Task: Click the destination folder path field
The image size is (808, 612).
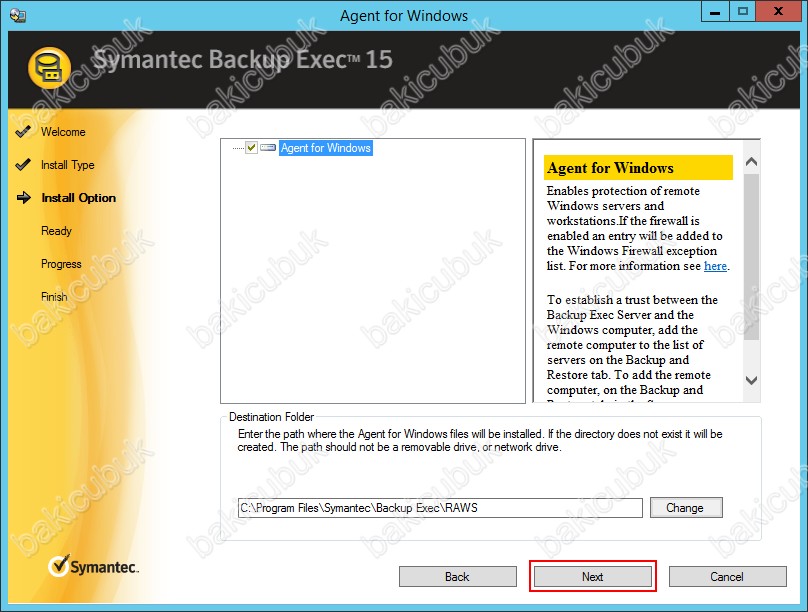Action: pos(440,508)
